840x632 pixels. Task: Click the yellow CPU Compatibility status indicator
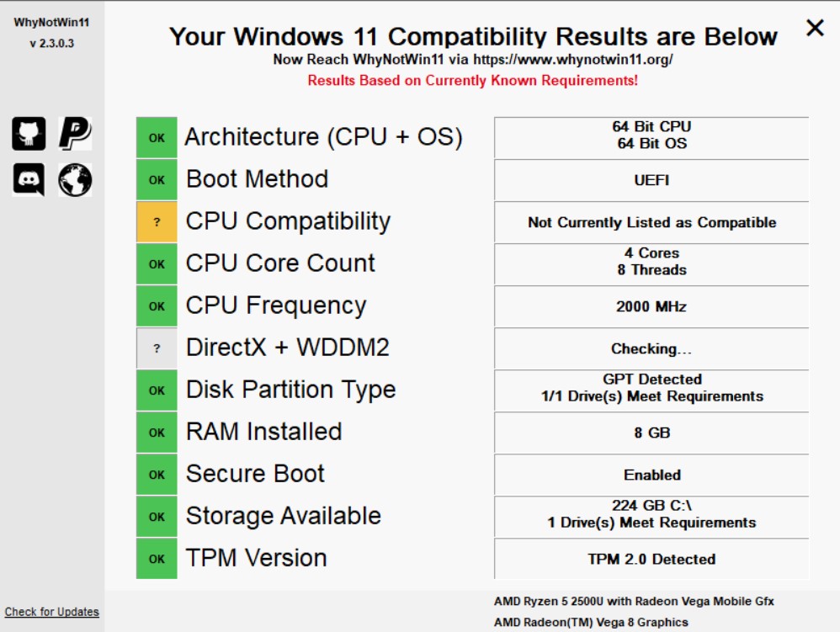pyautogui.click(x=157, y=222)
